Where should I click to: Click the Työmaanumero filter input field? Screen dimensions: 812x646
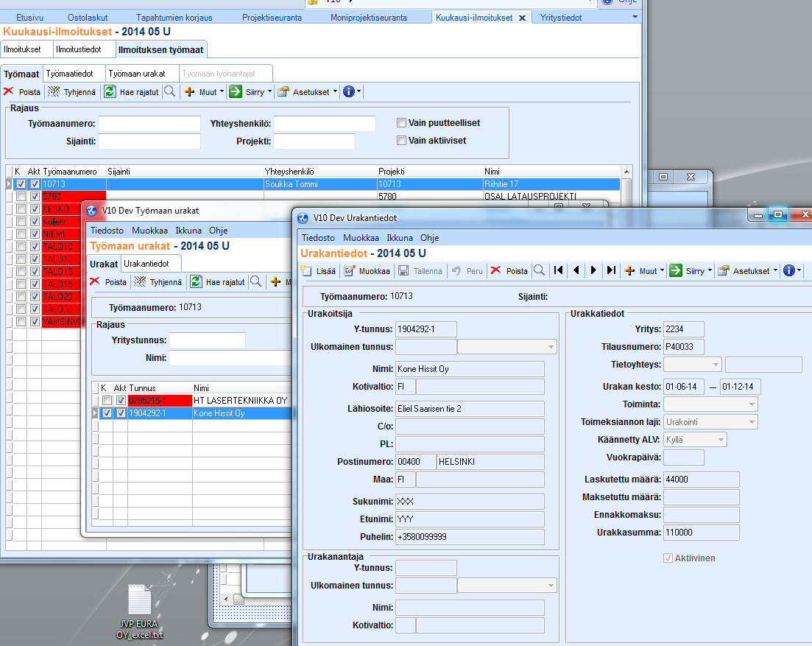[149, 123]
